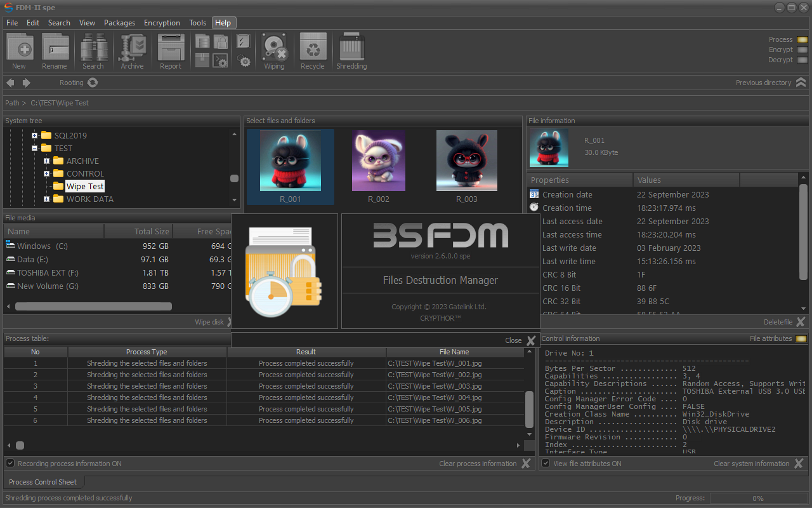Open the Packages menu
Screen dimensions: 812x508
(119, 23)
